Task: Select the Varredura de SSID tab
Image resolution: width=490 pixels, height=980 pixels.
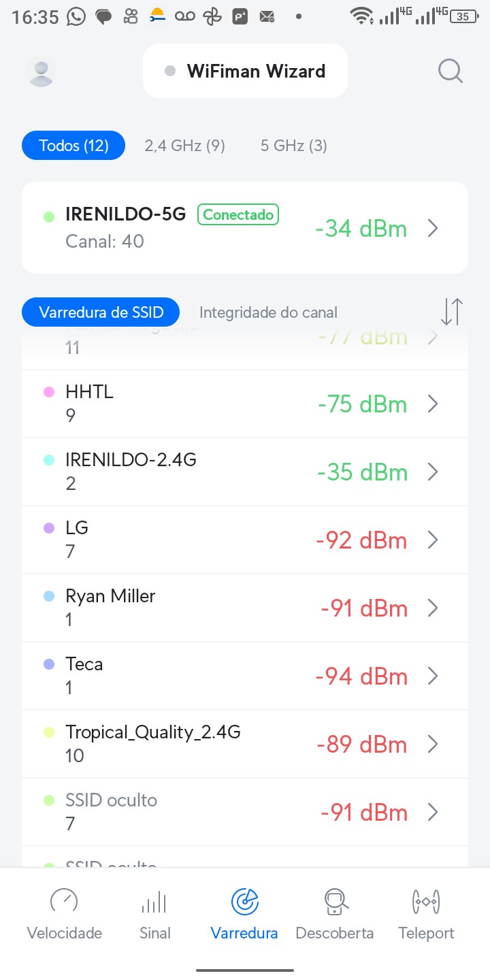Action: [x=101, y=312]
